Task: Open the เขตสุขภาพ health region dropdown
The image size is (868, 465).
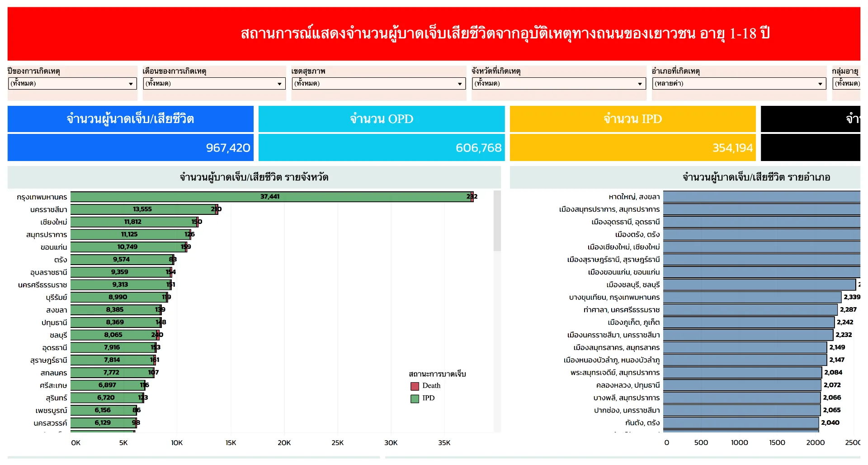Action: (x=378, y=83)
